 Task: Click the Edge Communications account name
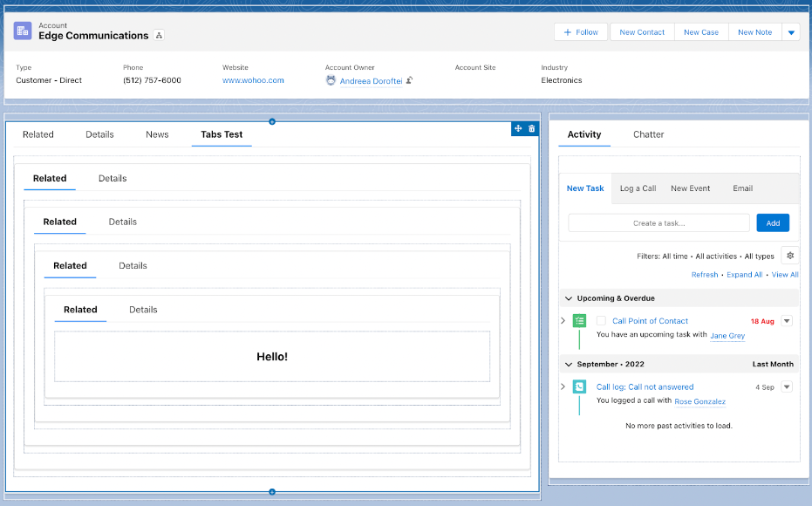(x=93, y=35)
